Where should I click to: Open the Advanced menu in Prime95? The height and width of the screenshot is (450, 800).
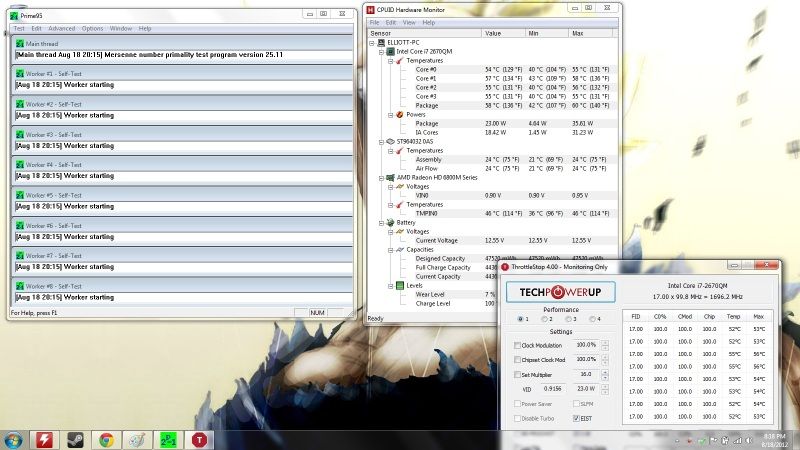coord(62,29)
